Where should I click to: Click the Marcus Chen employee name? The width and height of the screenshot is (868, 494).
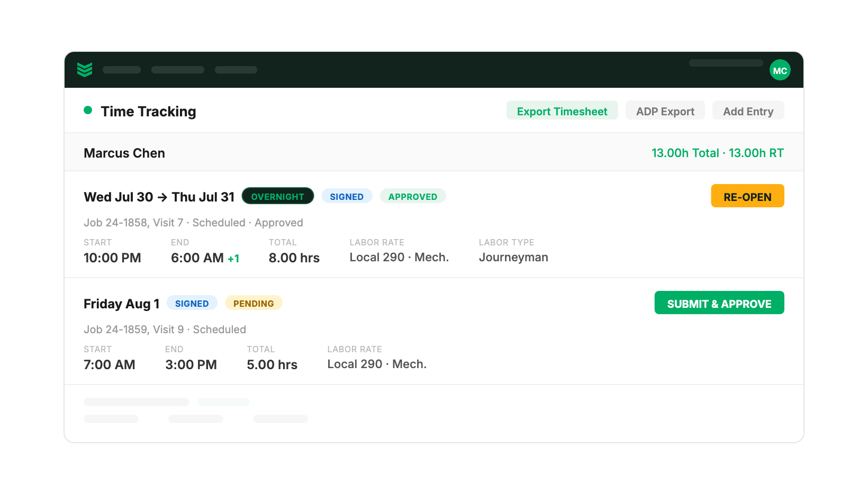coord(124,153)
